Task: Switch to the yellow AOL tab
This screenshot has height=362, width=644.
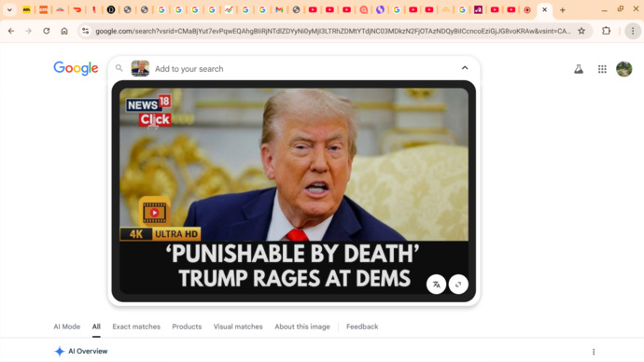Action: pos(27,9)
